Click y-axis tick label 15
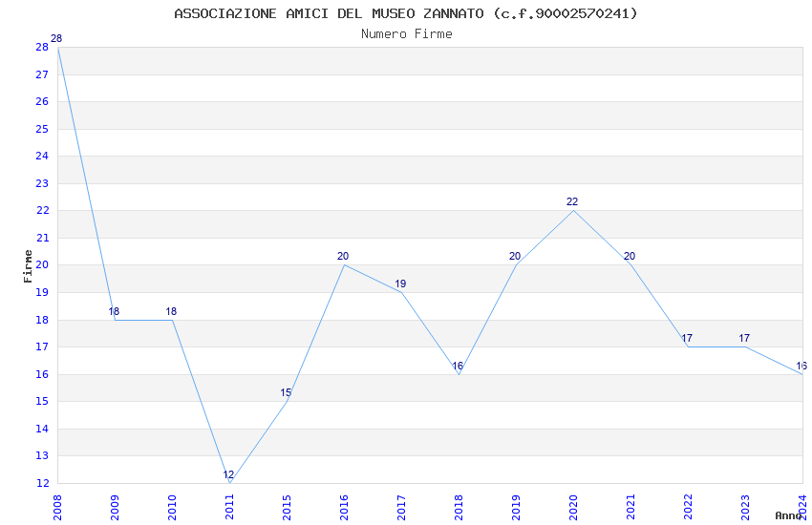 (x=42, y=401)
